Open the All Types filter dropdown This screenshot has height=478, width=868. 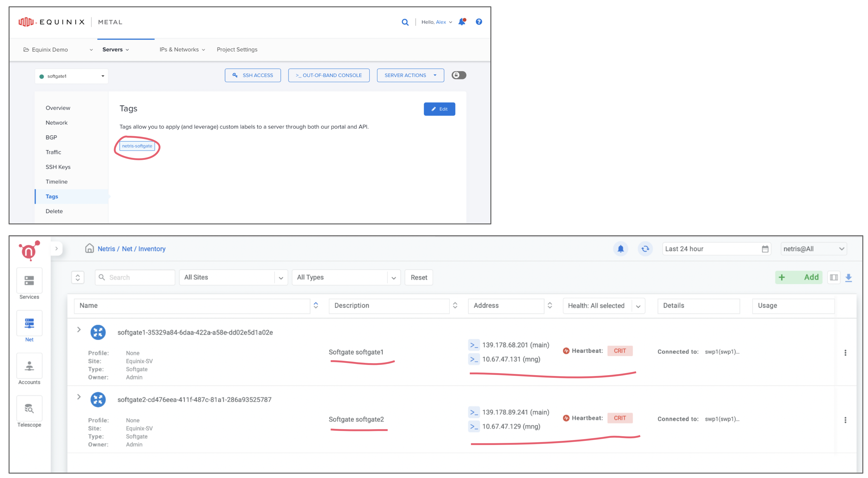pyautogui.click(x=346, y=278)
